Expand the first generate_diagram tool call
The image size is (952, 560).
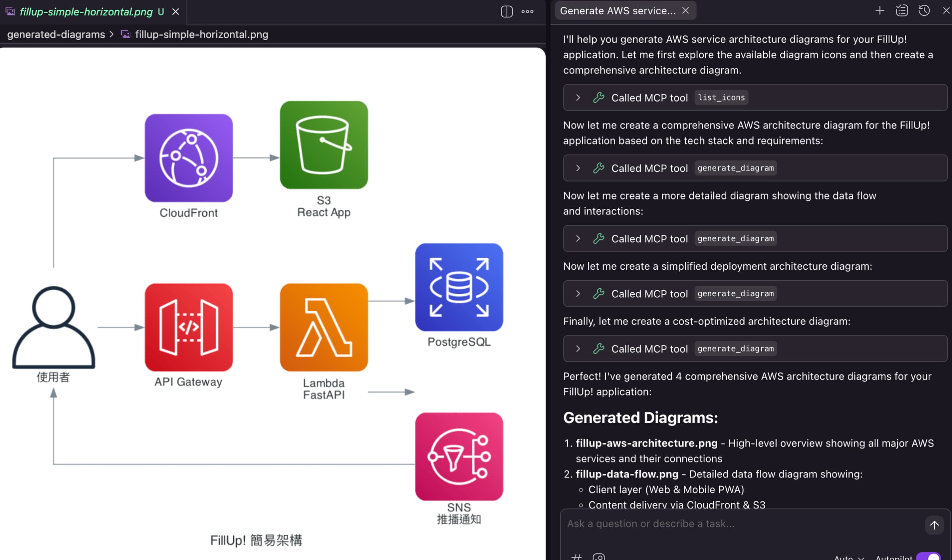point(578,168)
